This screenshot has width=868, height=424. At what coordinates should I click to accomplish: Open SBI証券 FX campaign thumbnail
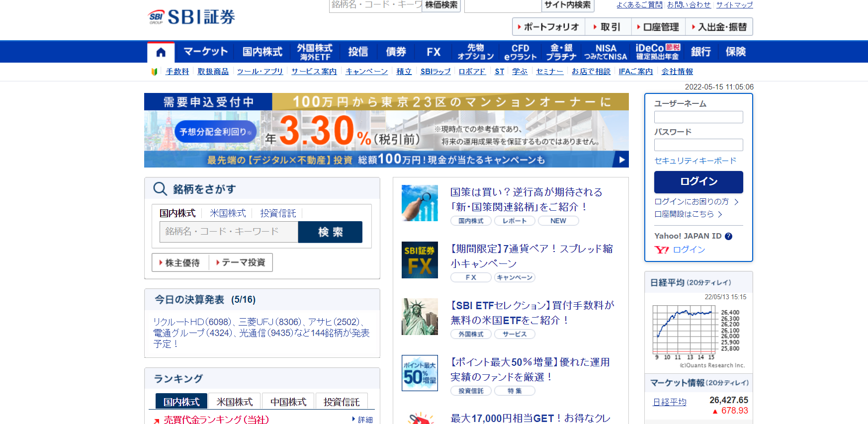click(420, 259)
